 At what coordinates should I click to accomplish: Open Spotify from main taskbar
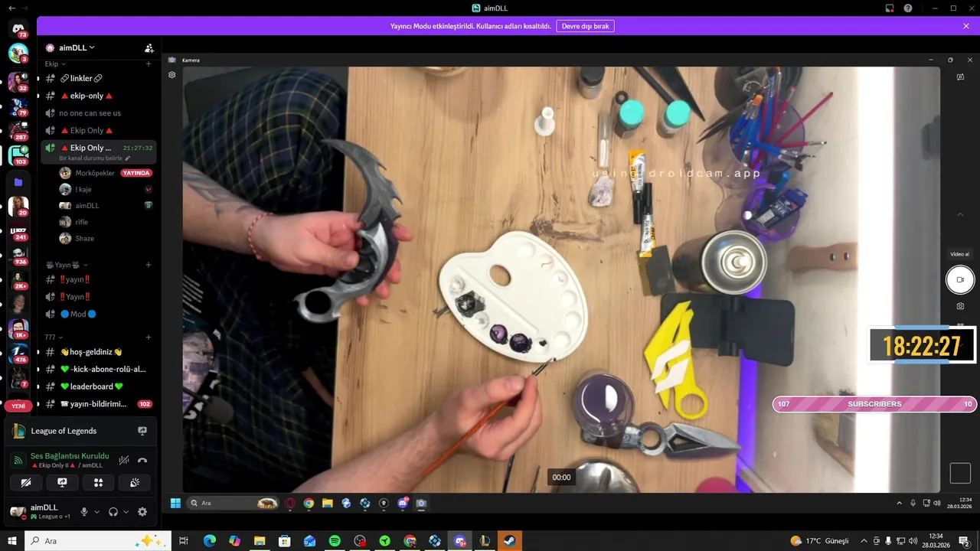[335, 541]
